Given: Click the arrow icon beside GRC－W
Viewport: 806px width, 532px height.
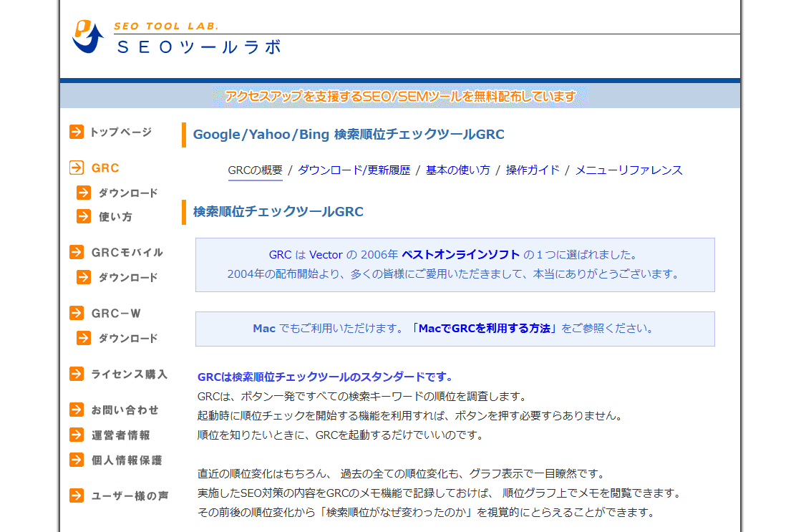Looking at the screenshot, I should click(77, 312).
